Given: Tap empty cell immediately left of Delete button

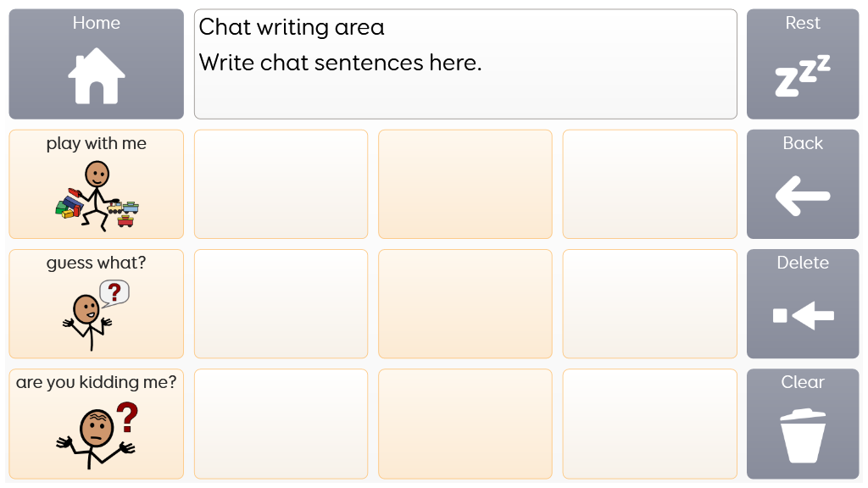Looking at the screenshot, I should tap(649, 303).
